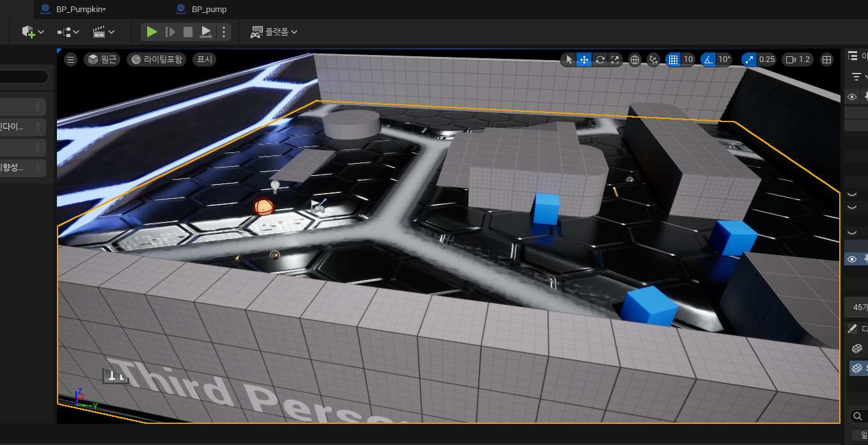Viewport: 868px width, 445px height.
Task: Open the 라이팅포함 view mode menu
Action: [x=157, y=59]
